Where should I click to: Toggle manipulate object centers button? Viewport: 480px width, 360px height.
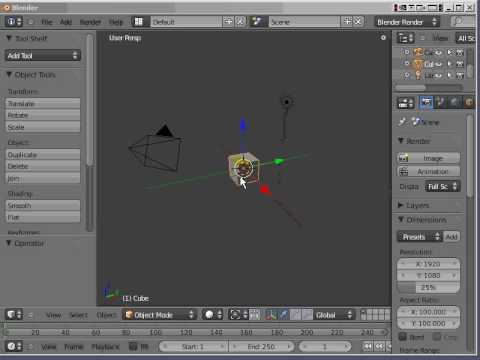255,315
